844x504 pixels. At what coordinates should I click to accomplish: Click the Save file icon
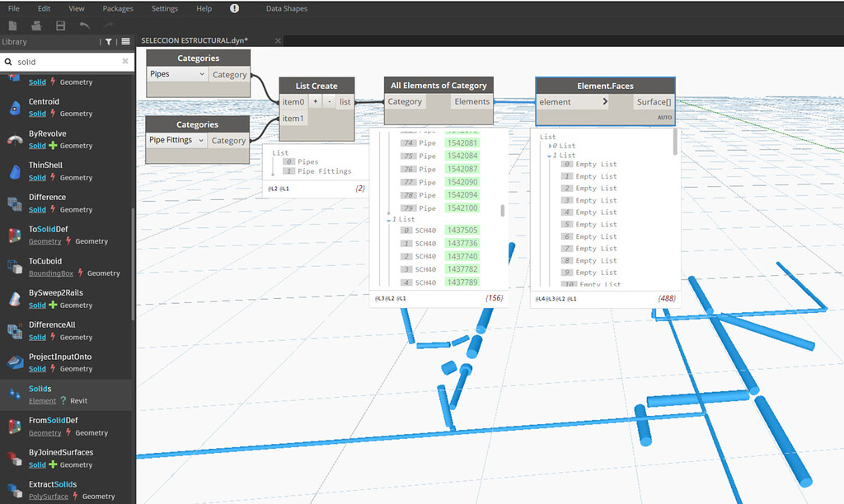point(59,26)
